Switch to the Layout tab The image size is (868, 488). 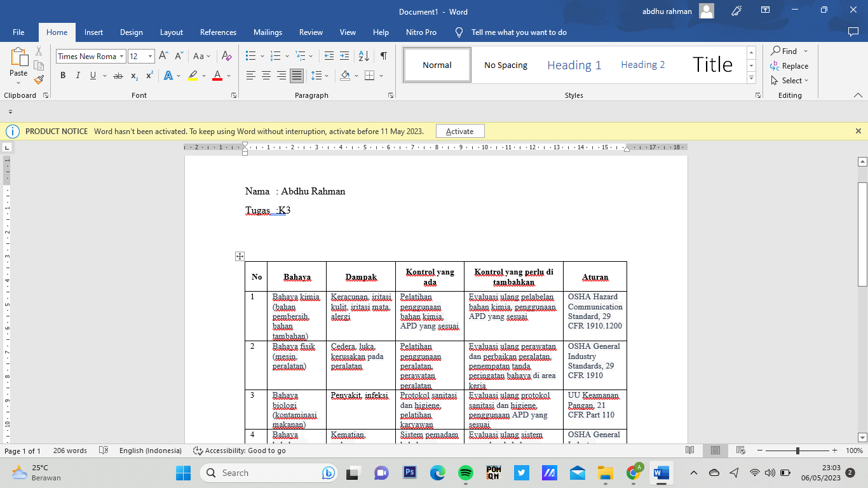[172, 32]
